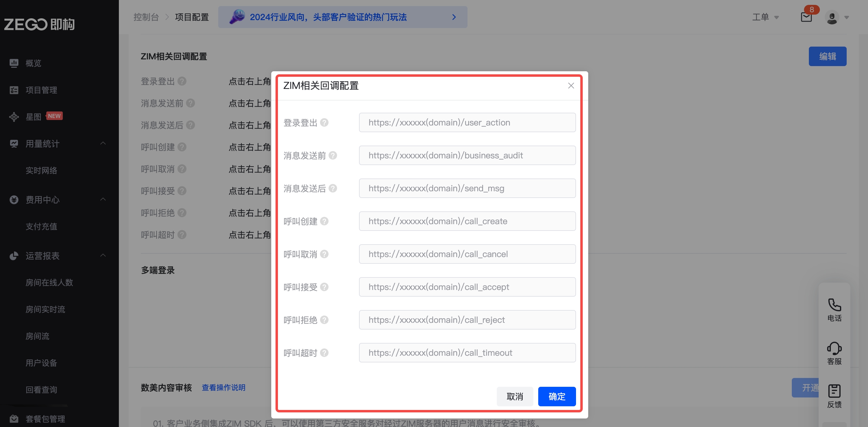Open 概览 from the sidebar menu
The image size is (868, 427).
pyautogui.click(x=33, y=63)
